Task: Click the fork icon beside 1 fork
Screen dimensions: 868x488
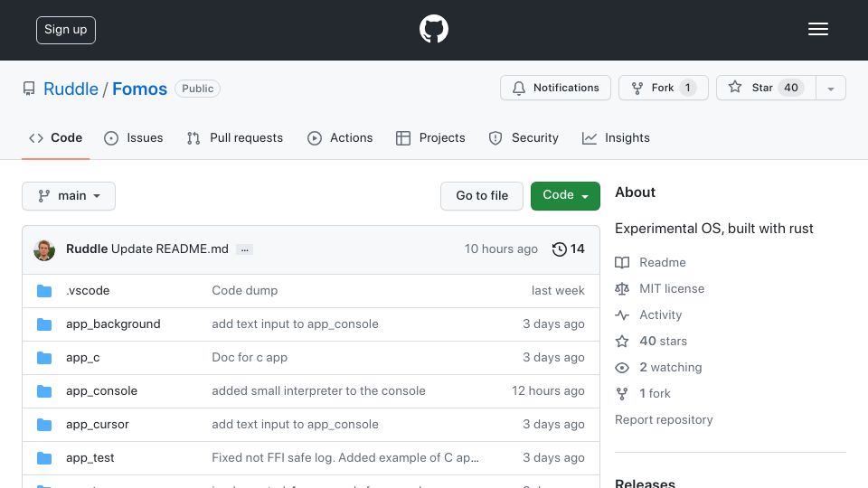Action: (622, 394)
